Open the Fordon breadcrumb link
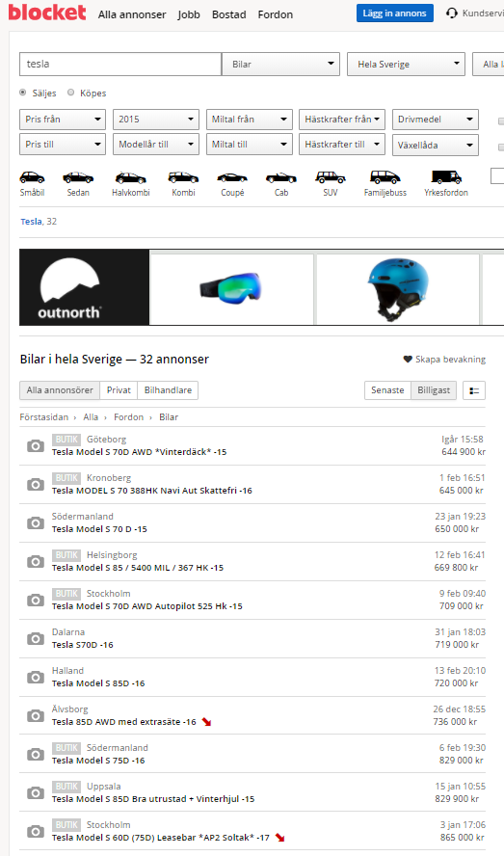 (x=128, y=417)
